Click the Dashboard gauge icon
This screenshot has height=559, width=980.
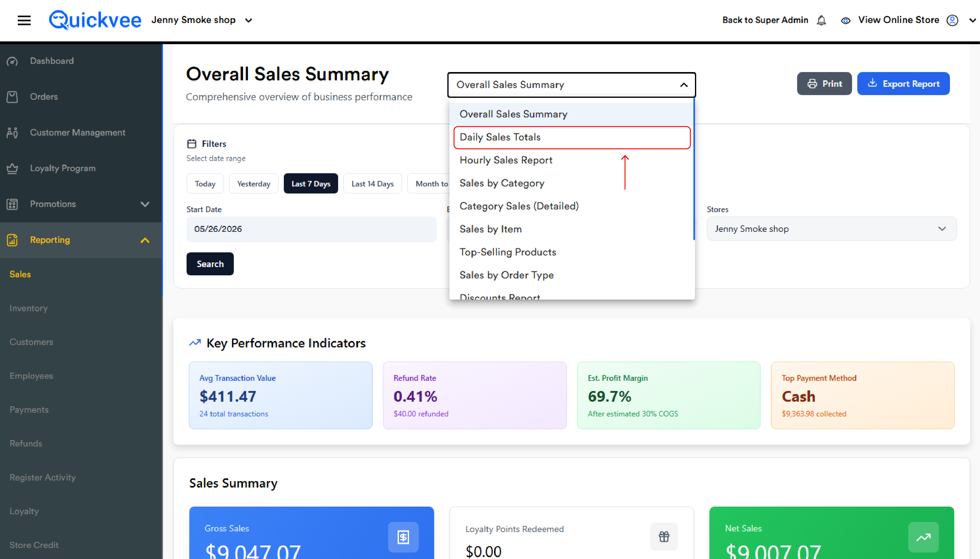12,61
